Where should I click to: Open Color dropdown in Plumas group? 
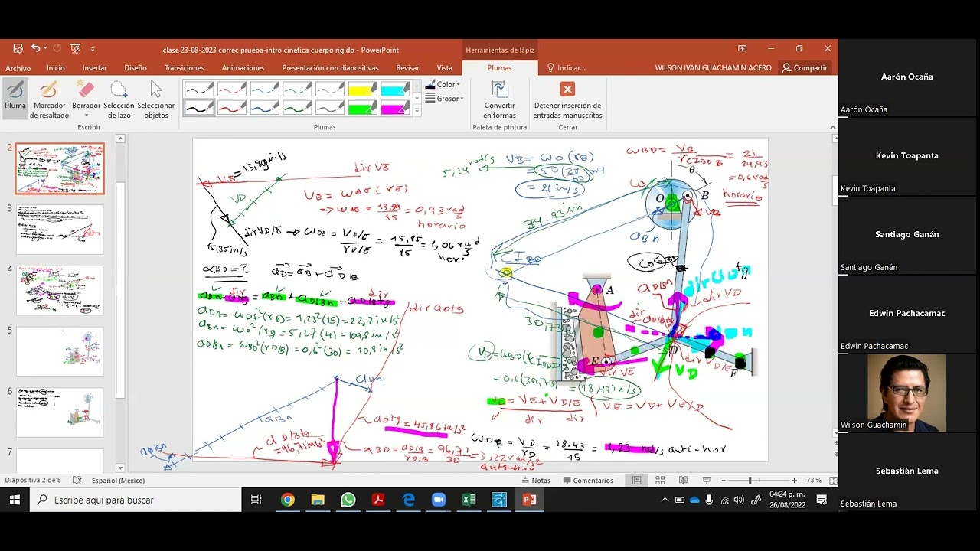click(443, 84)
